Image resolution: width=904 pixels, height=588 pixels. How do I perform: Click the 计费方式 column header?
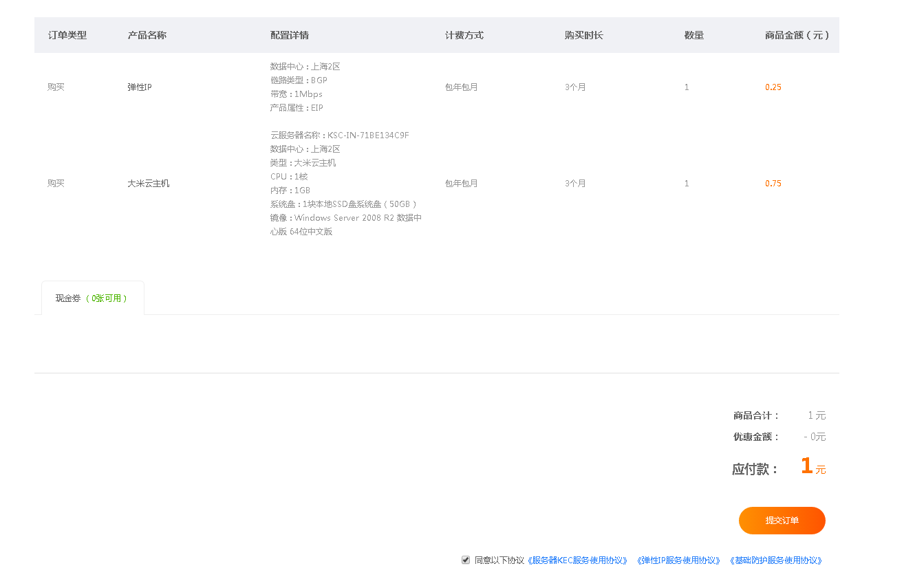(x=464, y=35)
